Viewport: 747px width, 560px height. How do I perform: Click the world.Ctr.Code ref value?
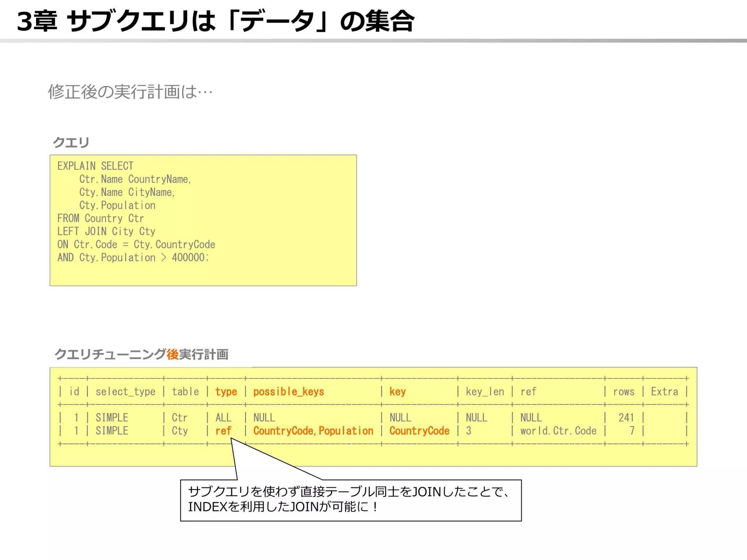pos(558,431)
